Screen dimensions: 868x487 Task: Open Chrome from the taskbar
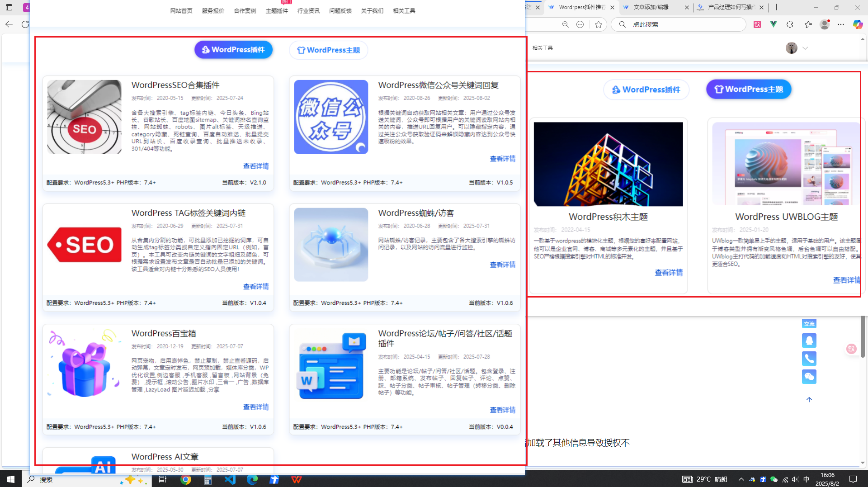pyautogui.click(x=186, y=480)
